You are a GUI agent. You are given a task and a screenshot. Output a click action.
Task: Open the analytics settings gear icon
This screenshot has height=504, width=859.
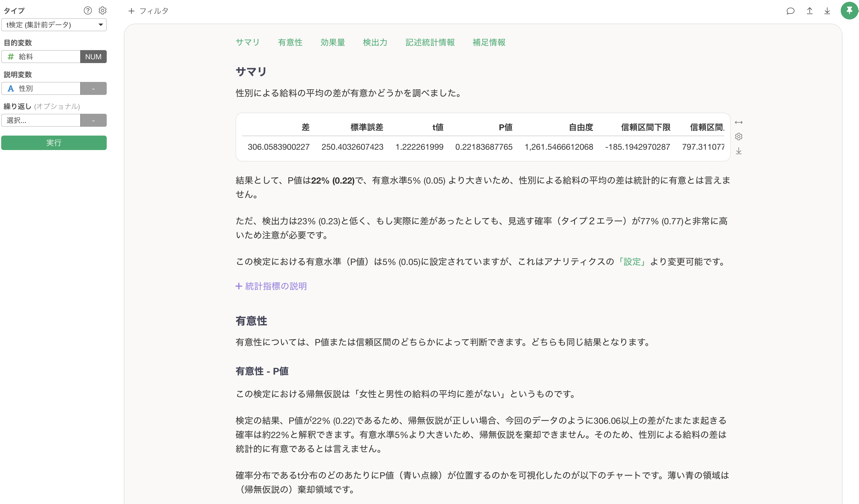(x=102, y=11)
